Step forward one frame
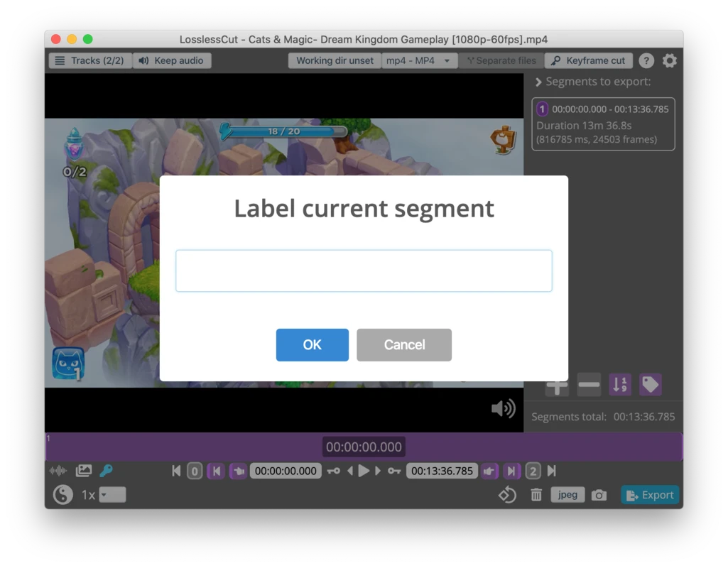728x568 pixels. click(x=378, y=471)
